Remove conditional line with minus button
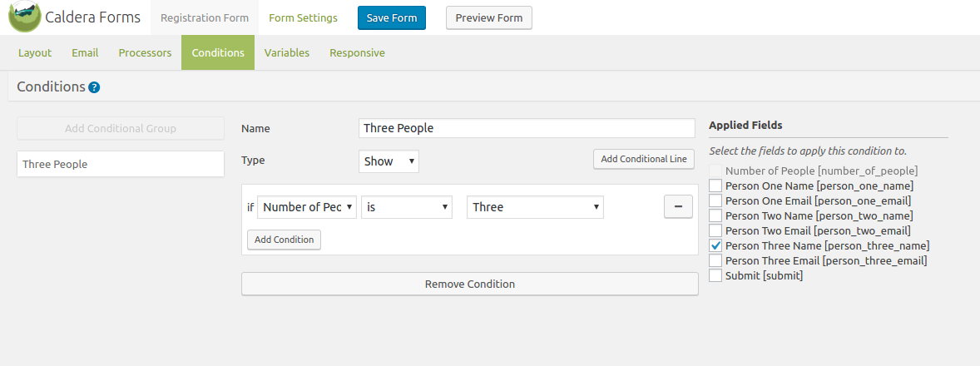The image size is (980, 366). pyautogui.click(x=678, y=207)
